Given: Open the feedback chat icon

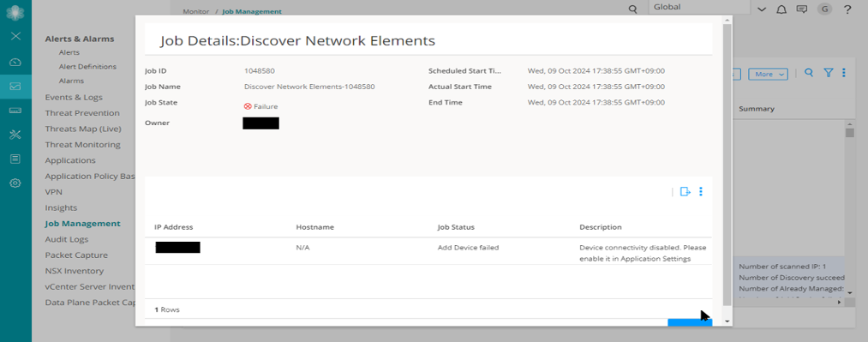Looking at the screenshot, I should tap(801, 9).
